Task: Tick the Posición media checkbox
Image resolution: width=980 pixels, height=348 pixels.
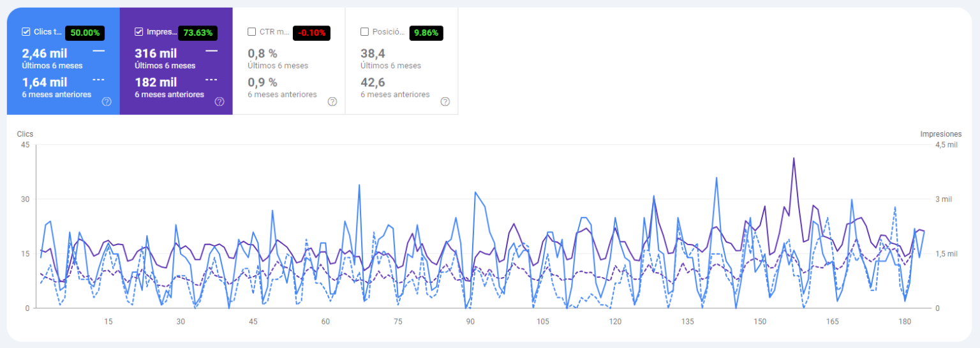Action: tap(364, 32)
